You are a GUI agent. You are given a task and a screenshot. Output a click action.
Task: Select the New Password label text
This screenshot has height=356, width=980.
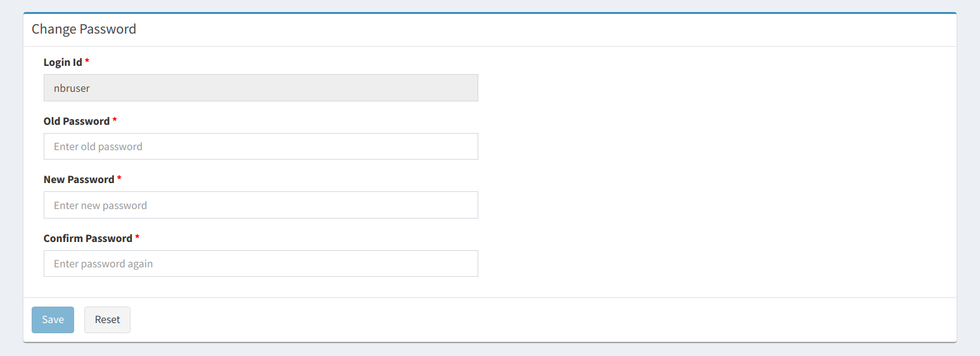tap(79, 179)
